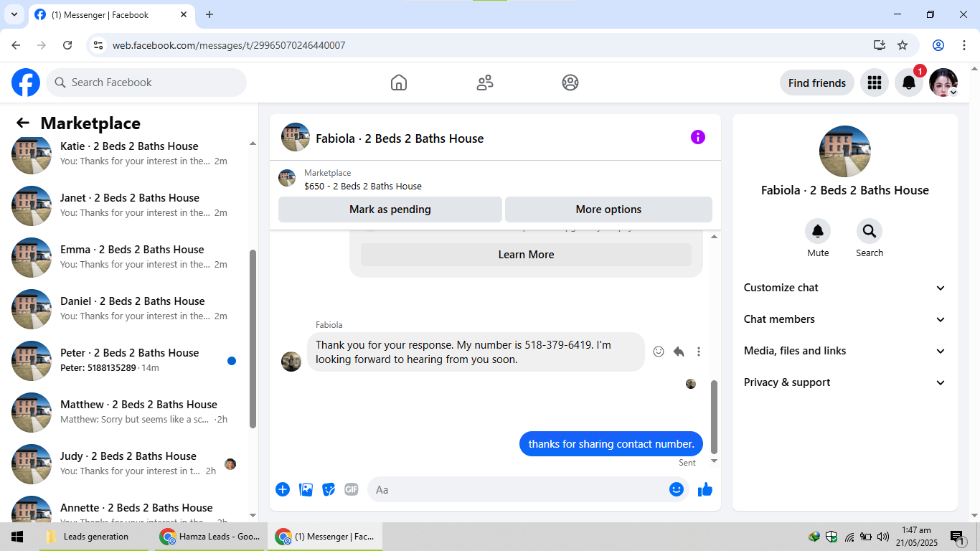Open more actions plus icon in composer
The width and height of the screenshot is (980, 551).
click(x=283, y=489)
